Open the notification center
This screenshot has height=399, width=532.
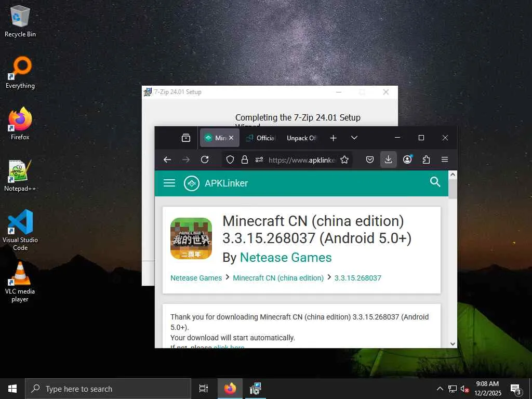coord(516,389)
